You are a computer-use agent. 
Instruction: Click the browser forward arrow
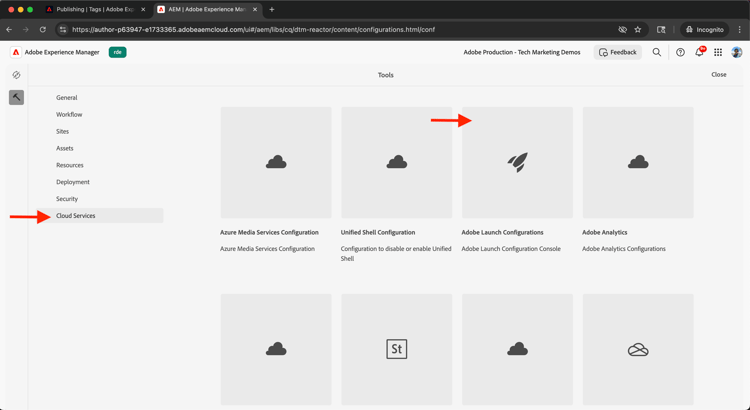(x=26, y=30)
